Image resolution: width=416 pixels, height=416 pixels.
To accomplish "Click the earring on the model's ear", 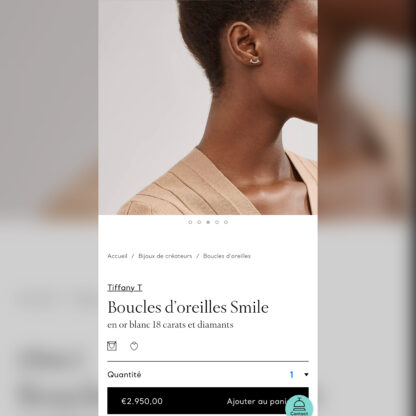I will (255, 60).
